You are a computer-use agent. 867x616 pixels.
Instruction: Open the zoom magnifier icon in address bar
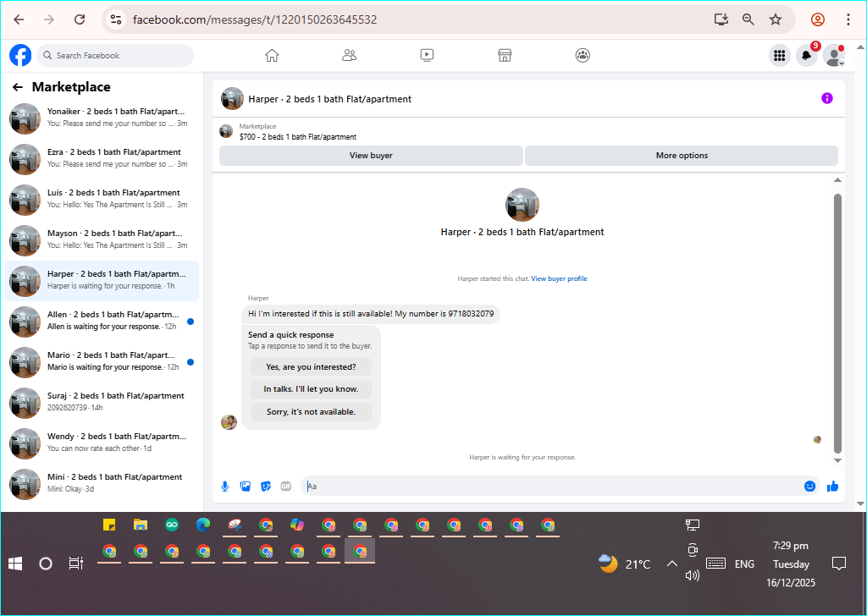(x=748, y=19)
